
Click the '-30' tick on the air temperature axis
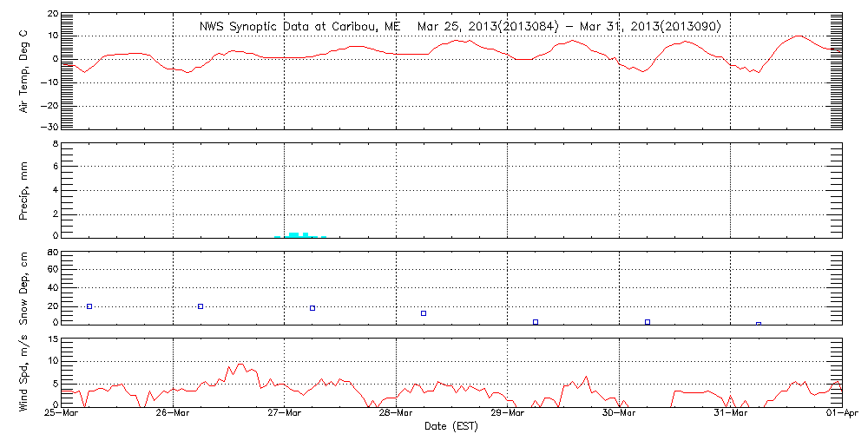[48, 128]
